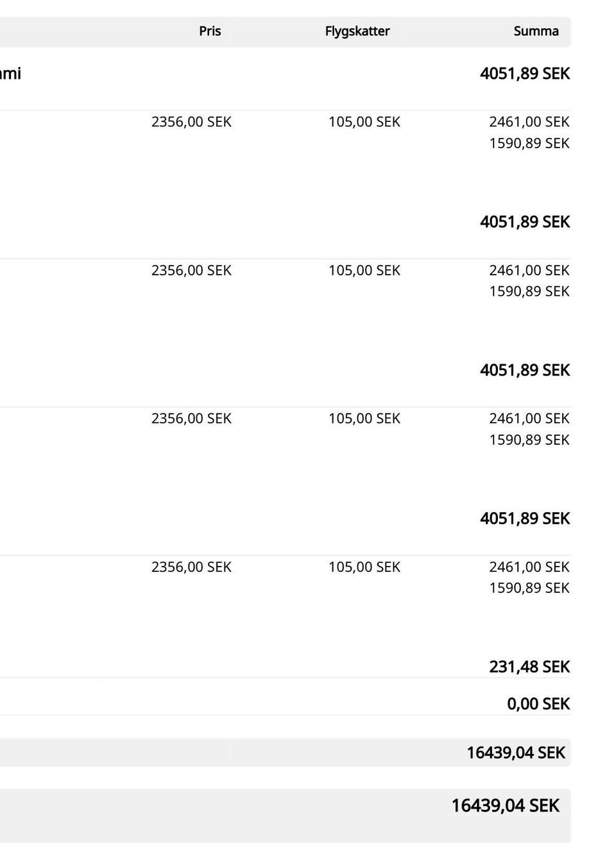Click the 0,00 SEK amount

pos(538,704)
